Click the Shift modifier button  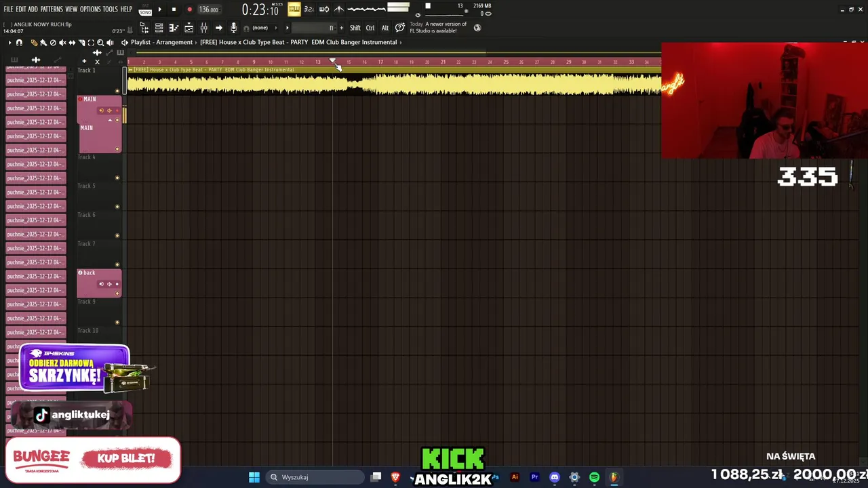355,28
